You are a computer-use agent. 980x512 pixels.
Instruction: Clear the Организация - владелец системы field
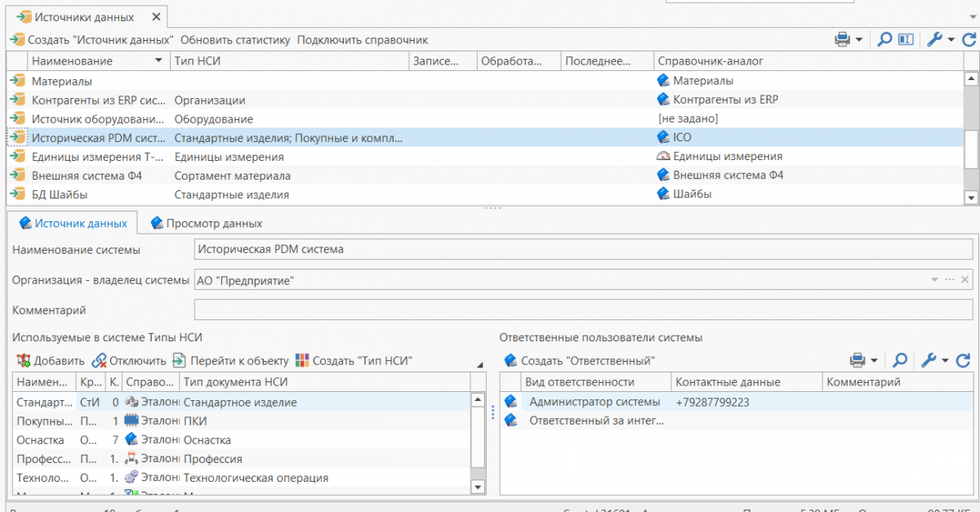point(964,280)
